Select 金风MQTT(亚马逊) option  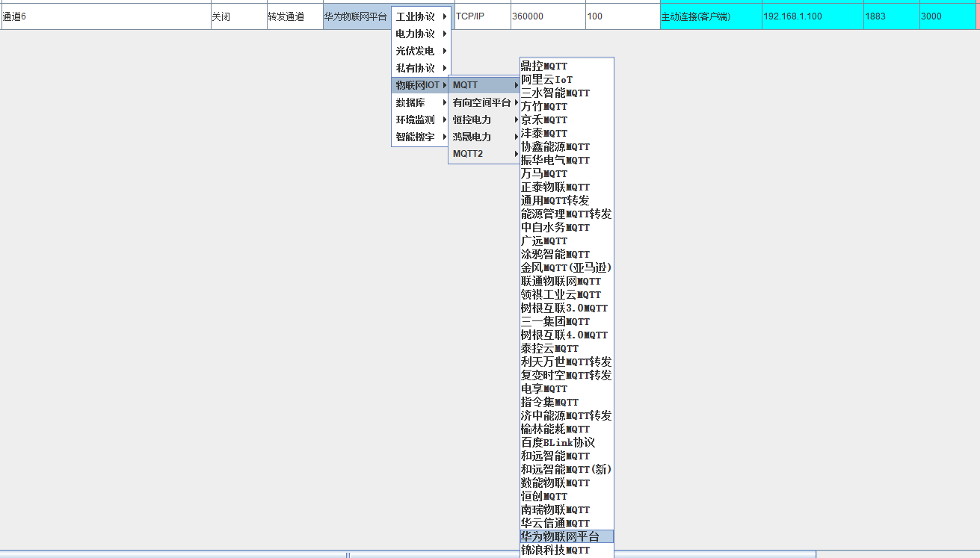(x=566, y=267)
